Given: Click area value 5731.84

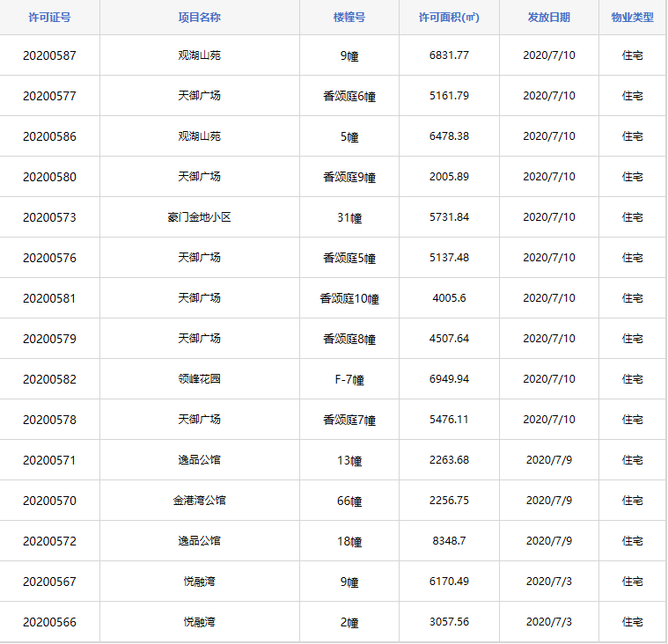Looking at the screenshot, I should point(449,217).
